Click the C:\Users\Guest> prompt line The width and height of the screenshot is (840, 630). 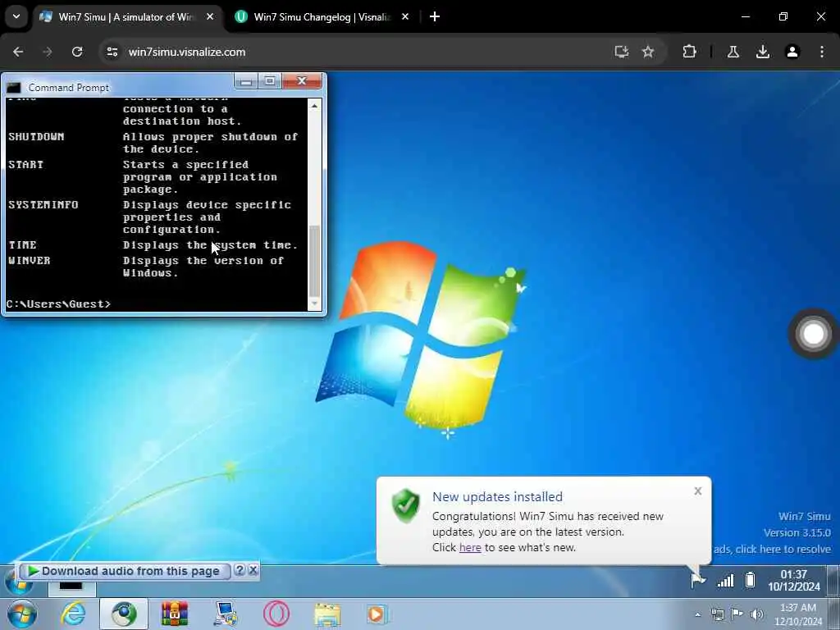coord(58,304)
